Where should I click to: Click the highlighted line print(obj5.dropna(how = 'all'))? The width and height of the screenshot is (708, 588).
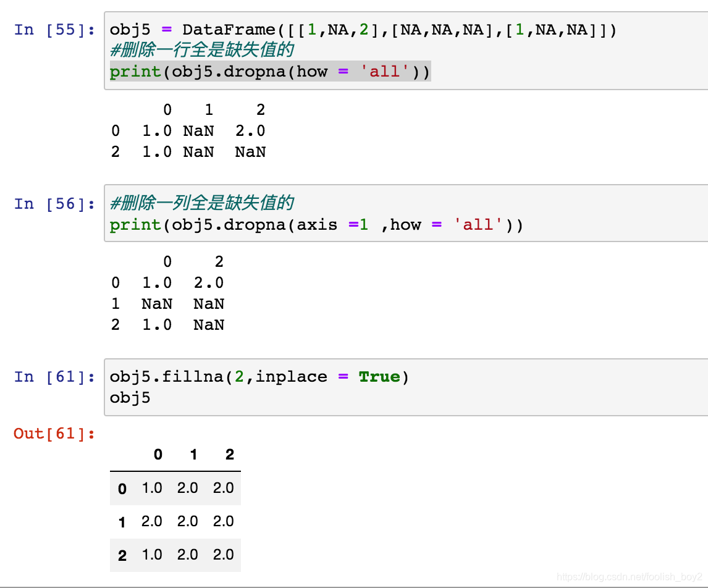(x=270, y=71)
